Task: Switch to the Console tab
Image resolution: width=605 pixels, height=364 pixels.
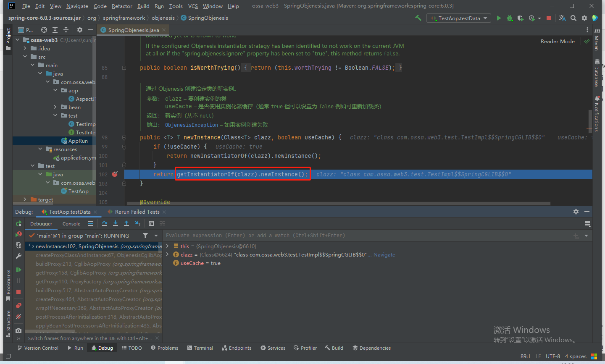Action: click(x=71, y=224)
